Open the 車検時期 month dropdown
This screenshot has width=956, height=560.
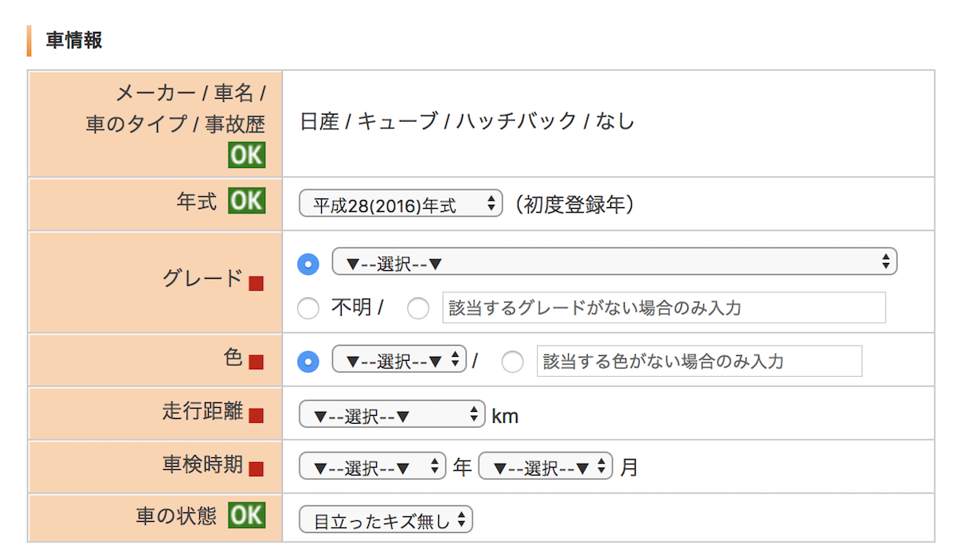(x=546, y=467)
